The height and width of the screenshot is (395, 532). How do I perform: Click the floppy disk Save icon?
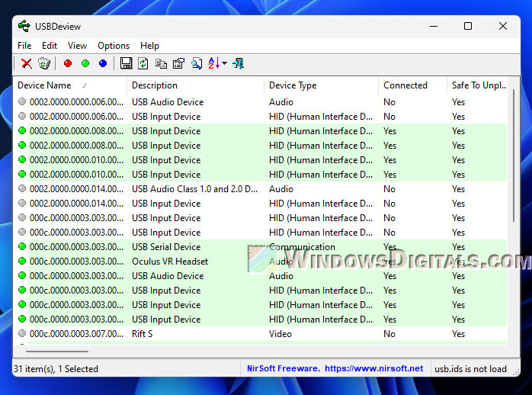coord(127,63)
